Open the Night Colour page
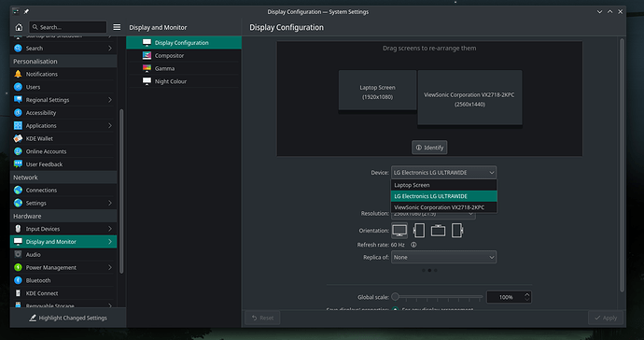 (184, 81)
